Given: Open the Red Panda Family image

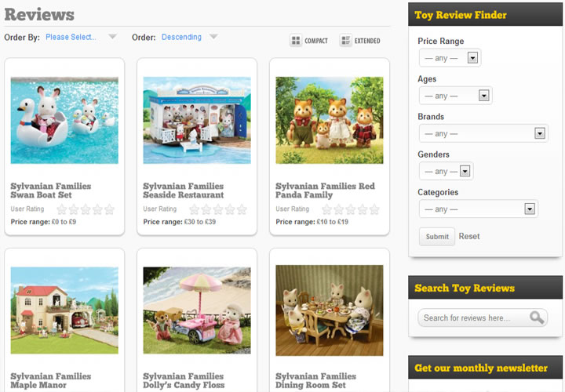Looking at the screenshot, I should click(x=330, y=120).
